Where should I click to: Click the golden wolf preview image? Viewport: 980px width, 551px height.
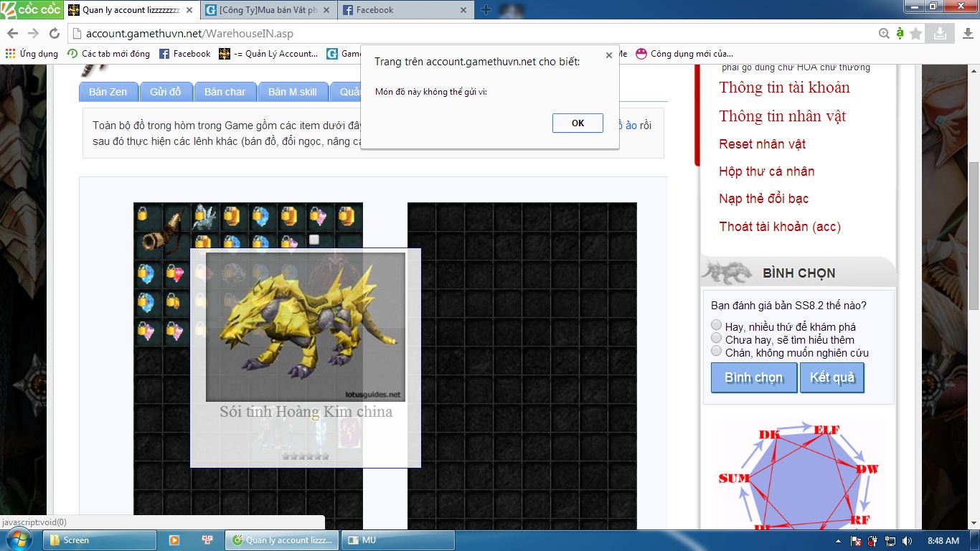(x=305, y=327)
